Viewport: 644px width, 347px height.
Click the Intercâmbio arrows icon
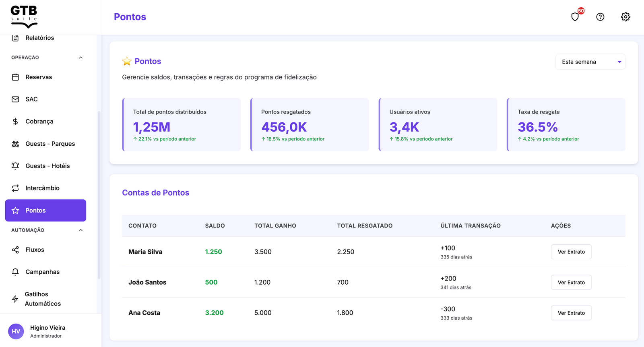[15, 188]
